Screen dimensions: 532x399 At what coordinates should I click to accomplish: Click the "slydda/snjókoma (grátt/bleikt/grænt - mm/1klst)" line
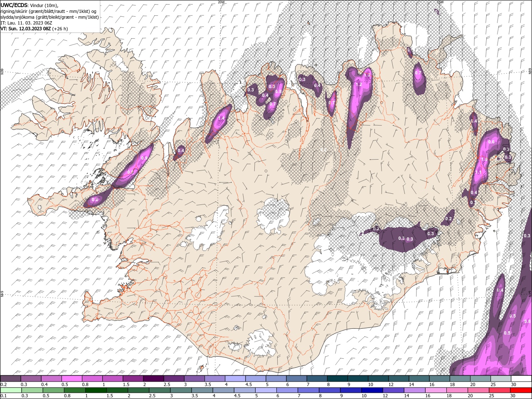[50, 17]
